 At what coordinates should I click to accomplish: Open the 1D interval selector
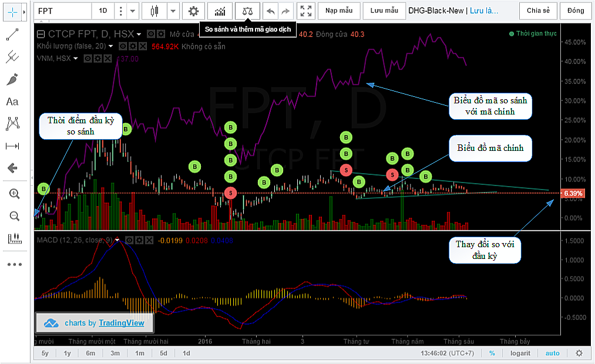(x=103, y=11)
